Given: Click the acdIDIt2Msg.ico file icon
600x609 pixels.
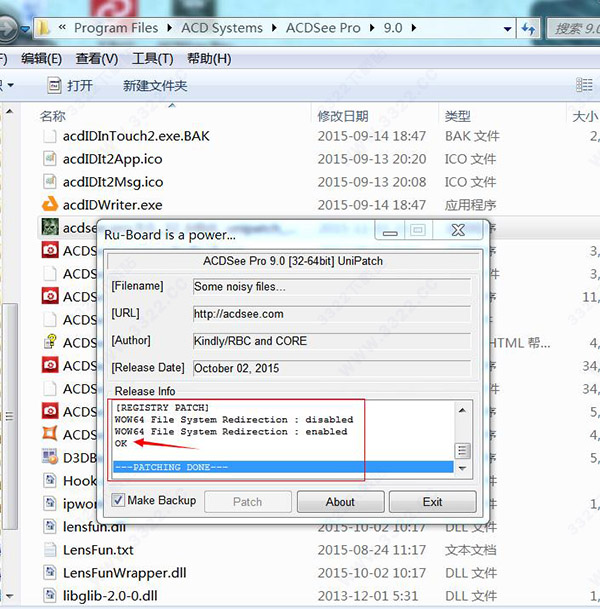Looking at the screenshot, I should [50, 181].
